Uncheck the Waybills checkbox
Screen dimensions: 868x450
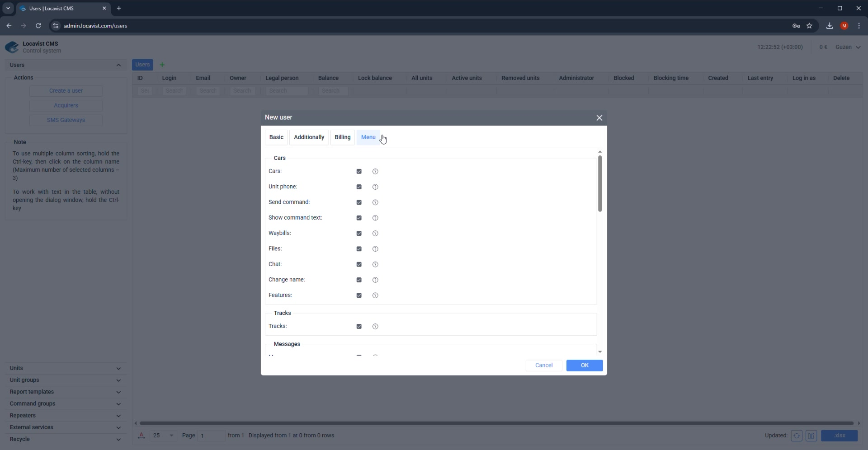tap(359, 234)
